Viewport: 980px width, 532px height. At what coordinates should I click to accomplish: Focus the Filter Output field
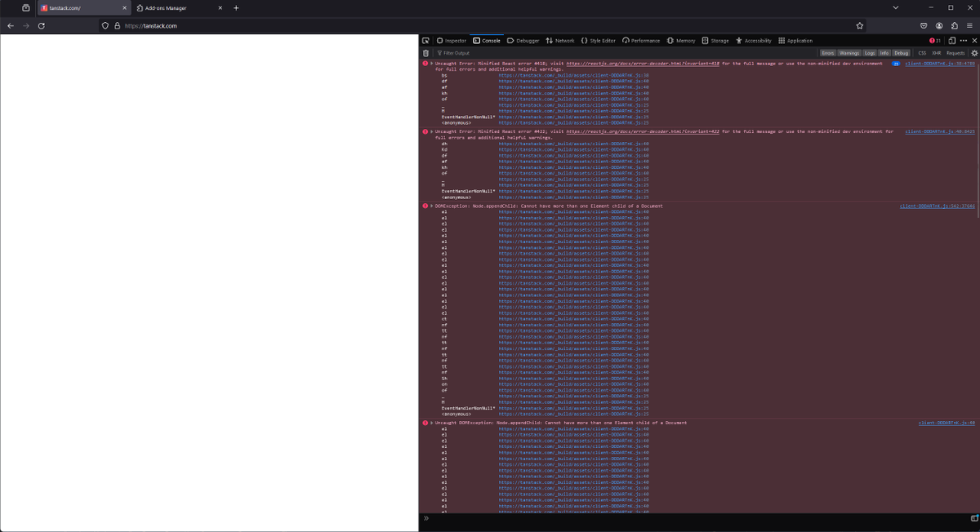(x=625, y=53)
